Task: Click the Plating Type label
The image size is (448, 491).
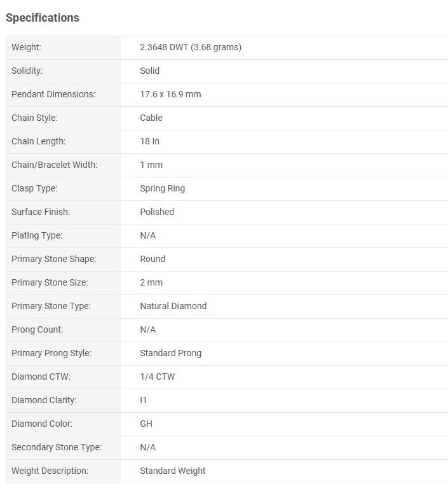Action: (x=37, y=235)
